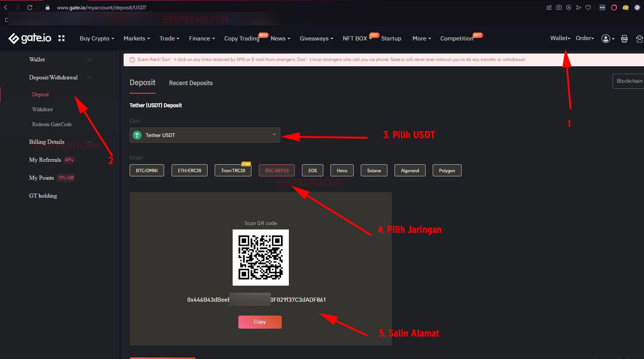
Task: Open the apps grid next to gate.io logo
Action: [61, 38]
